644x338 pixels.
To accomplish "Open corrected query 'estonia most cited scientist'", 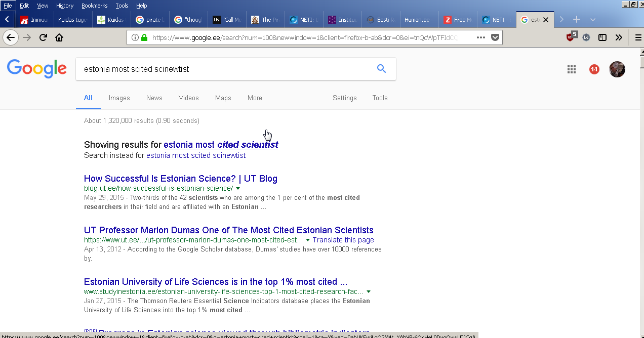I will click(x=221, y=145).
